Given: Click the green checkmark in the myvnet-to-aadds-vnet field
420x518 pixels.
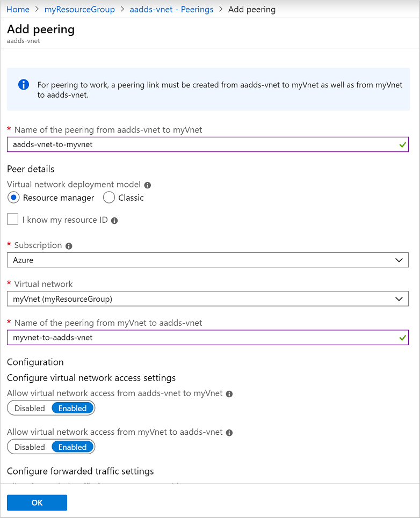Looking at the screenshot, I should coord(401,337).
